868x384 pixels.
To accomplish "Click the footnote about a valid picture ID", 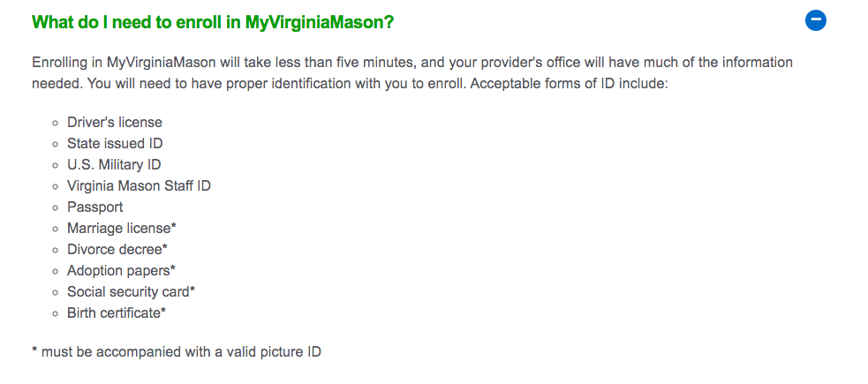I will click(177, 351).
